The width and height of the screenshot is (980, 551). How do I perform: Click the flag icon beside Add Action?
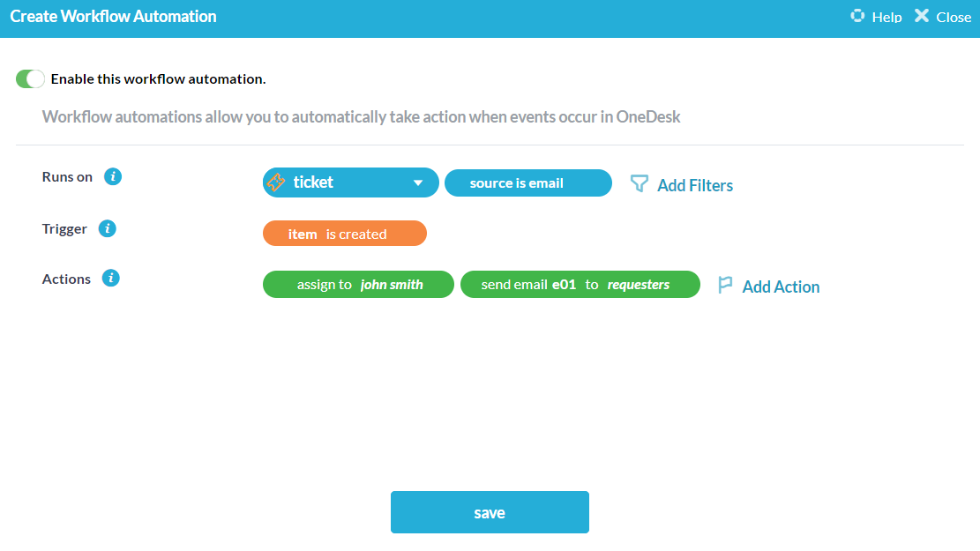tap(725, 284)
